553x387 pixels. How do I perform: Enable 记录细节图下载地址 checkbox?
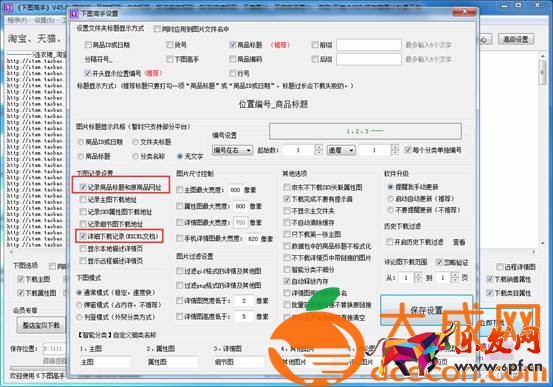pos(83,224)
